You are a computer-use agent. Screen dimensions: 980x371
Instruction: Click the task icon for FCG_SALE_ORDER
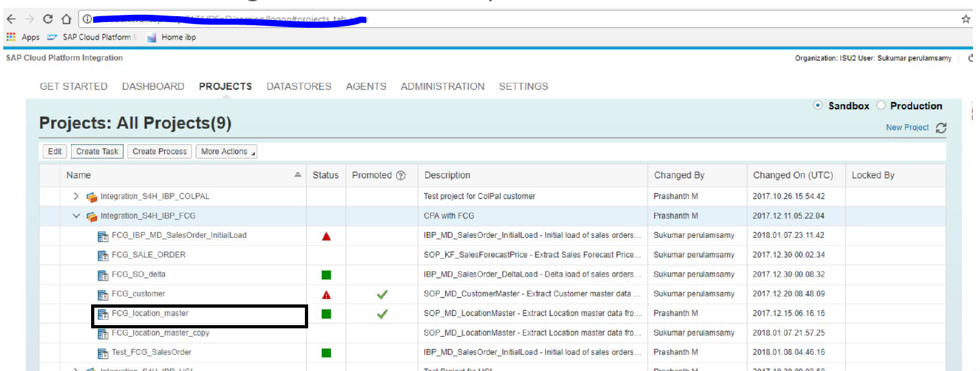tap(103, 255)
